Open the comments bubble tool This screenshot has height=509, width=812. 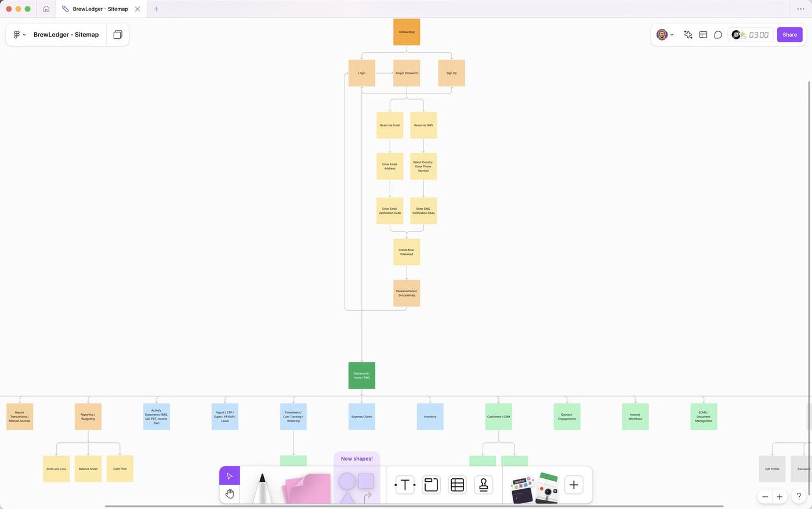tap(718, 35)
